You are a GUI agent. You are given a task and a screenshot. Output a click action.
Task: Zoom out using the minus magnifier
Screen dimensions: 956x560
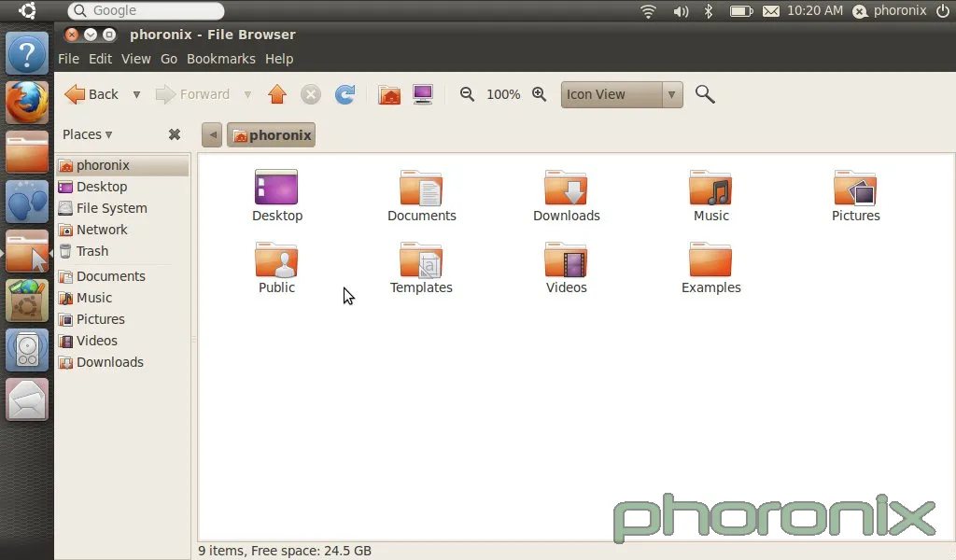[467, 94]
